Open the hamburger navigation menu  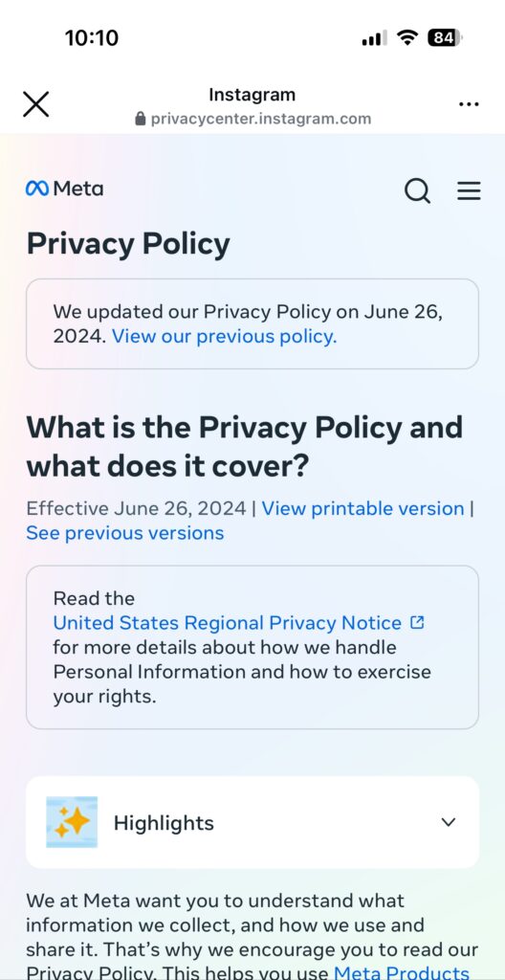[469, 190]
